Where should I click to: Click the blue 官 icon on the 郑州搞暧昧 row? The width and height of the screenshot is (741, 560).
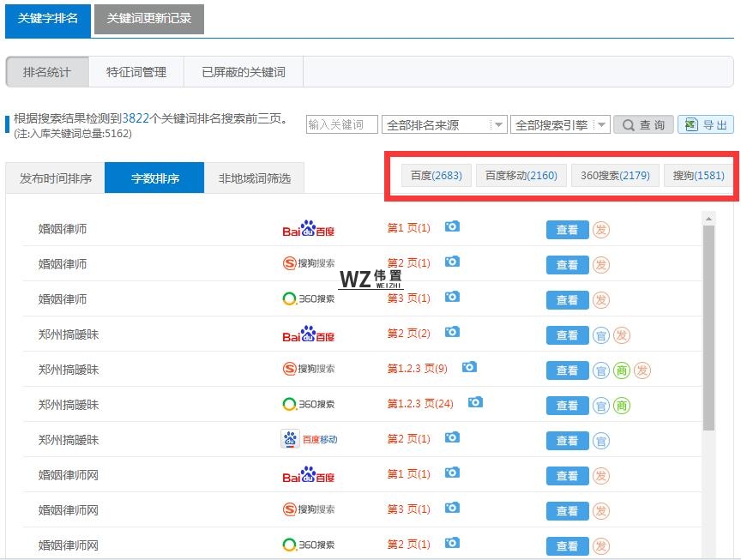coord(603,334)
